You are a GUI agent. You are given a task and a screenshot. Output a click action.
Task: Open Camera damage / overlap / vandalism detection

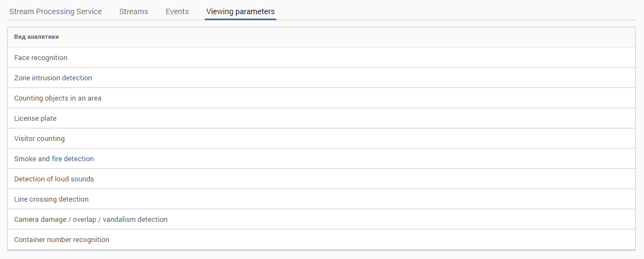point(91,220)
